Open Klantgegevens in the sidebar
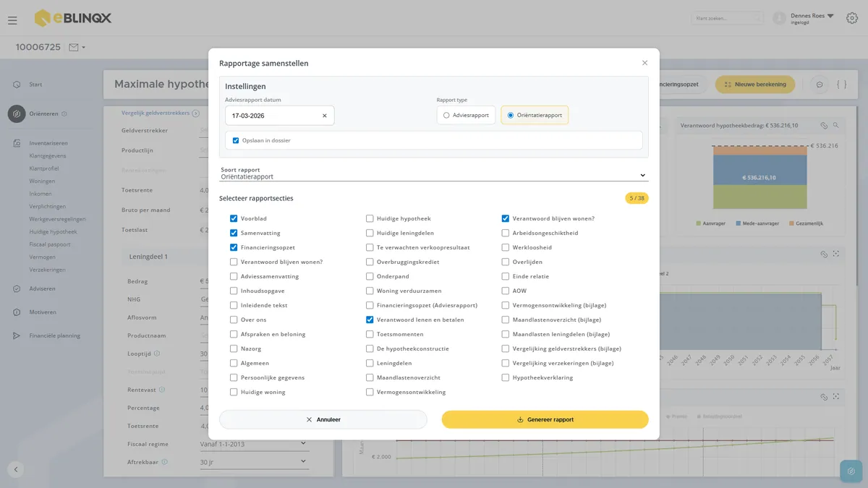This screenshot has width=868, height=488. [48, 155]
